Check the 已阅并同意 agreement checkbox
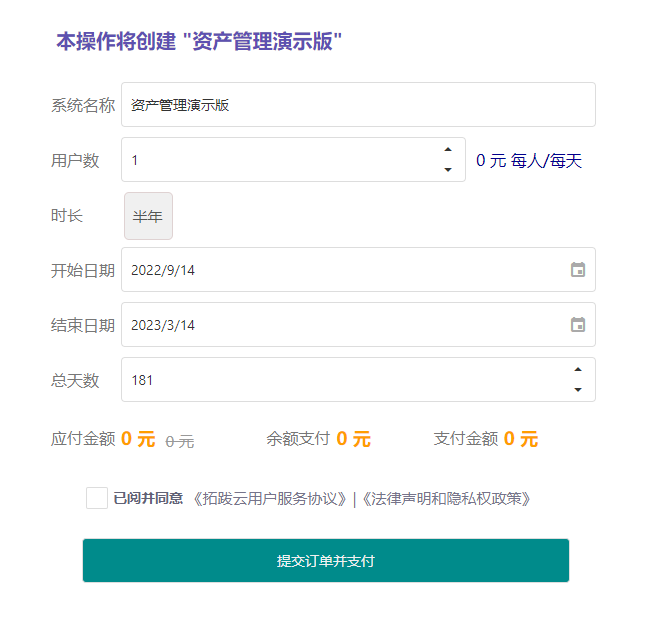This screenshot has width=669, height=636. (x=97, y=498)
